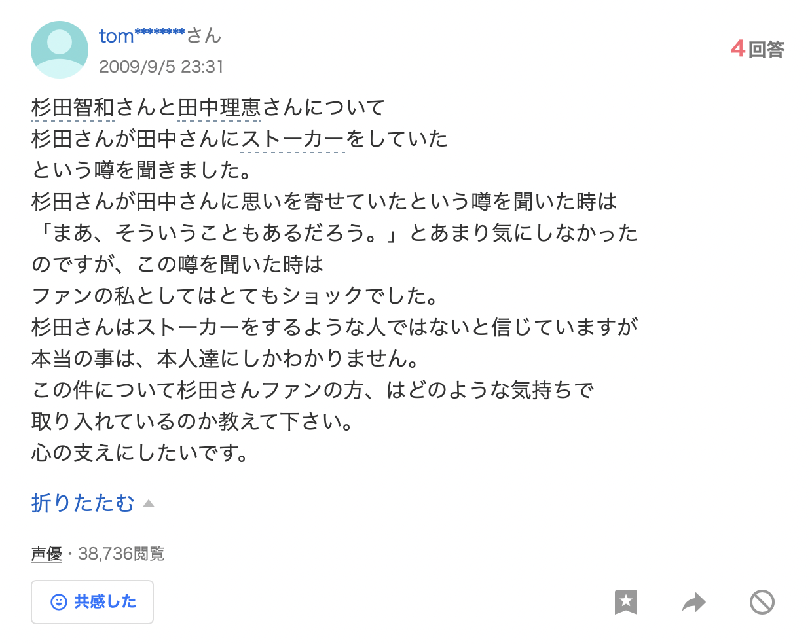Click the bookmark star icon
Image resolution: width=812 pixels, height=644 pixels.
tap(626, 601)
